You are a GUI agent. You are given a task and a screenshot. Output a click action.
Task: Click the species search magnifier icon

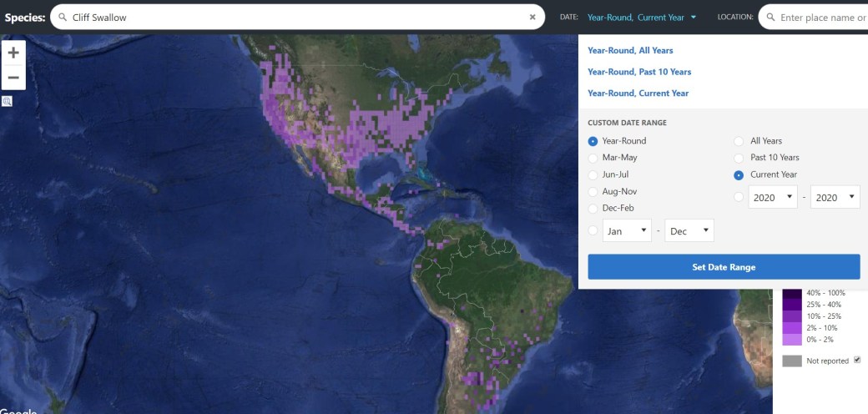63,17
